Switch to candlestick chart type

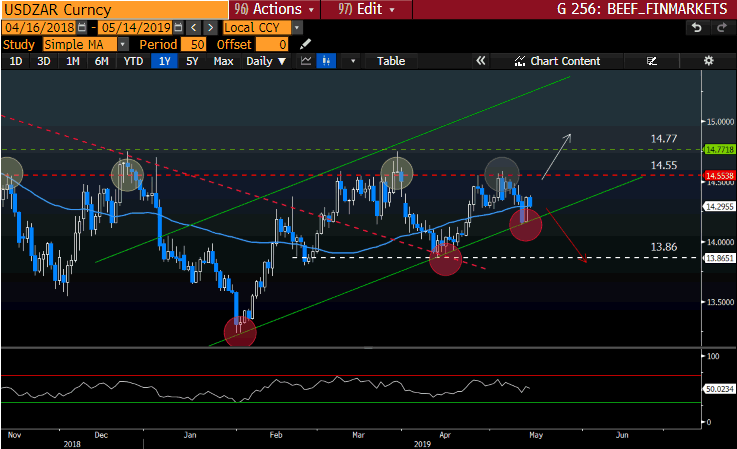[325, 61]
